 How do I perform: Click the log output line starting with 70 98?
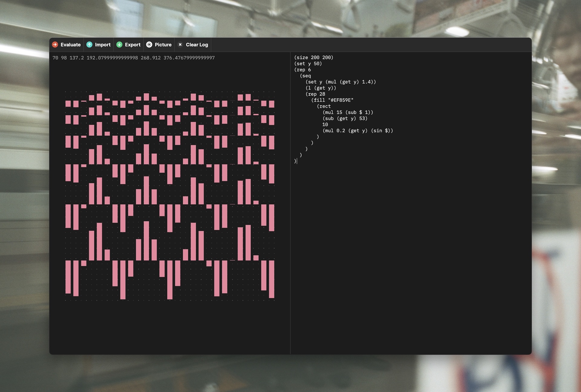click(x=133, y=58)
